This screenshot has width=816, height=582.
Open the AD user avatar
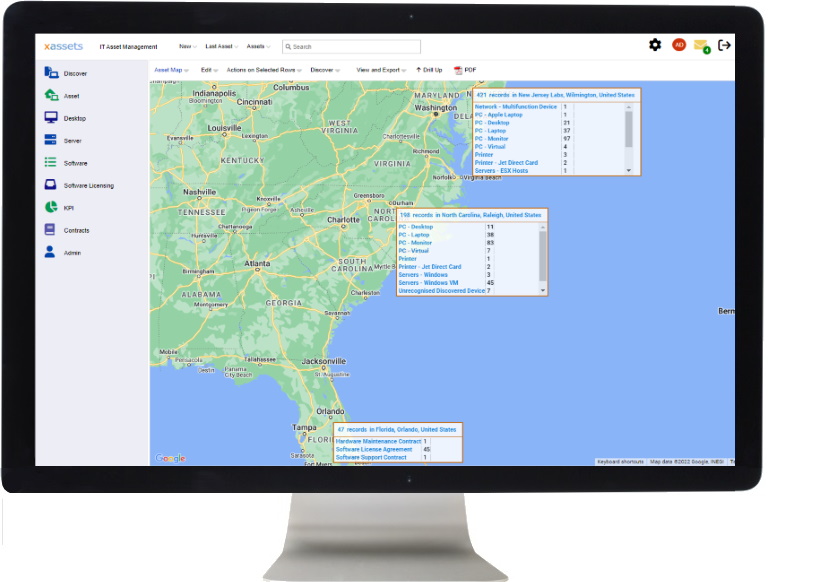(x=679, y=45)
